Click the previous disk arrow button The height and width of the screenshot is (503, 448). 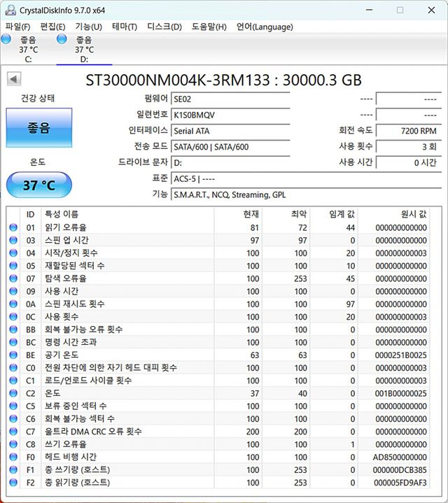tap(13, 79)
